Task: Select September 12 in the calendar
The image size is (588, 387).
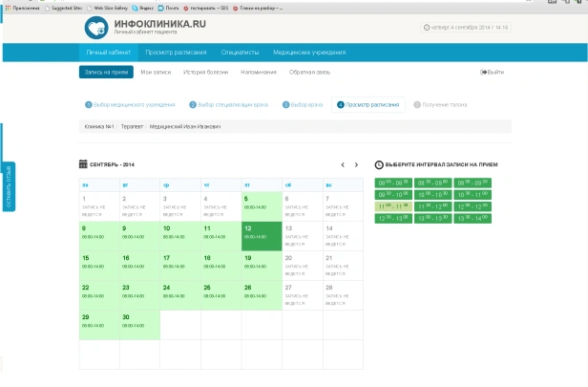Action: click(x=261, y=236)
